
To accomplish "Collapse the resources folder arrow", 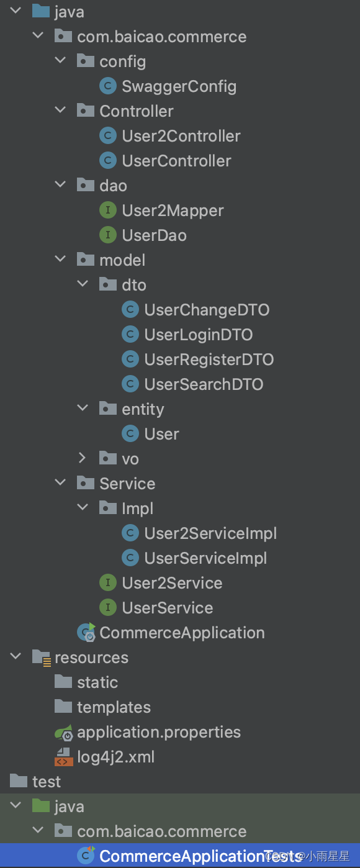I will tap(16, 658).
